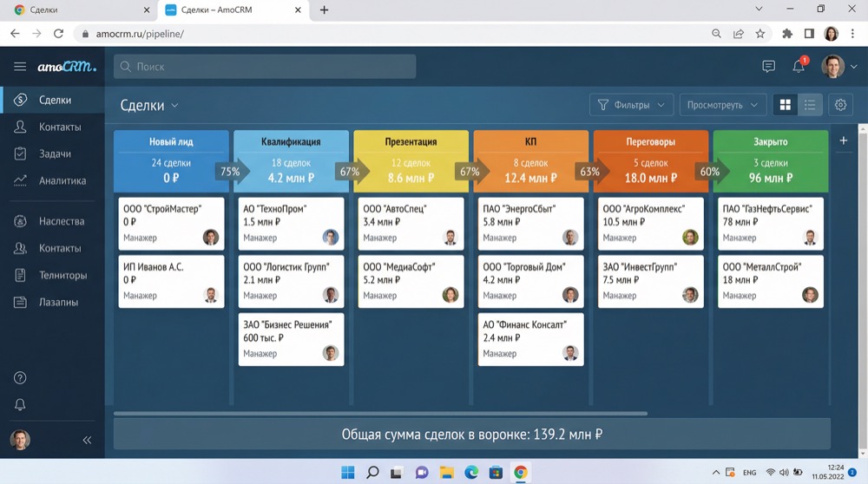Screen dimensions: 868x484
Task: Switch to list view
Action: point(810,105)
